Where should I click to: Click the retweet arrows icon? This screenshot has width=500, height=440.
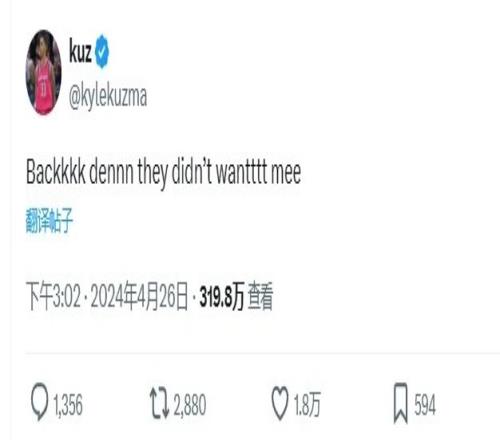[x=159, y=403]
